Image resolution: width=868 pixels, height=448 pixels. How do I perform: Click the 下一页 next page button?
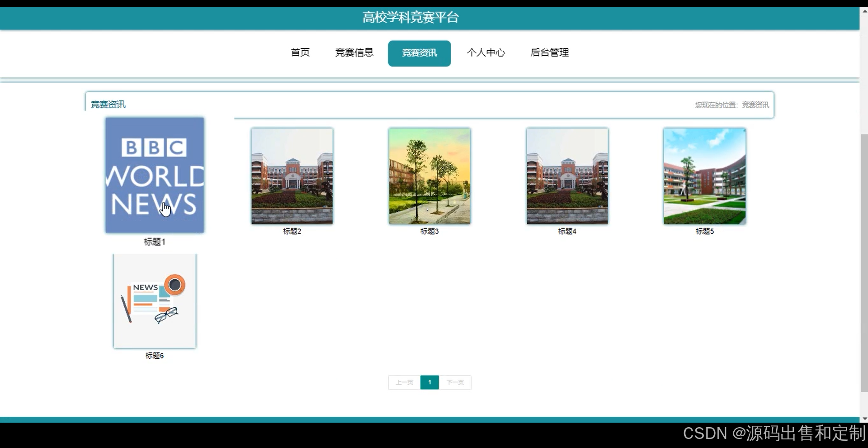[455, 382]
